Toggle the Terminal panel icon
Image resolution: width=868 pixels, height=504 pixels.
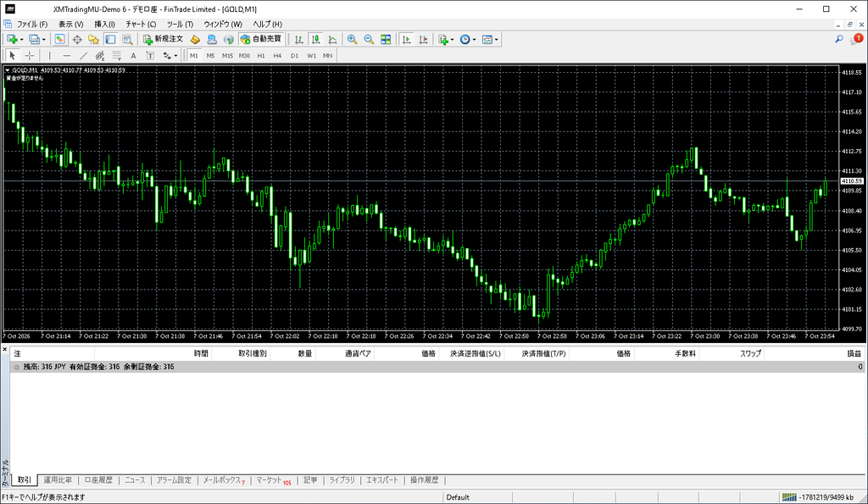coord(111,39)
